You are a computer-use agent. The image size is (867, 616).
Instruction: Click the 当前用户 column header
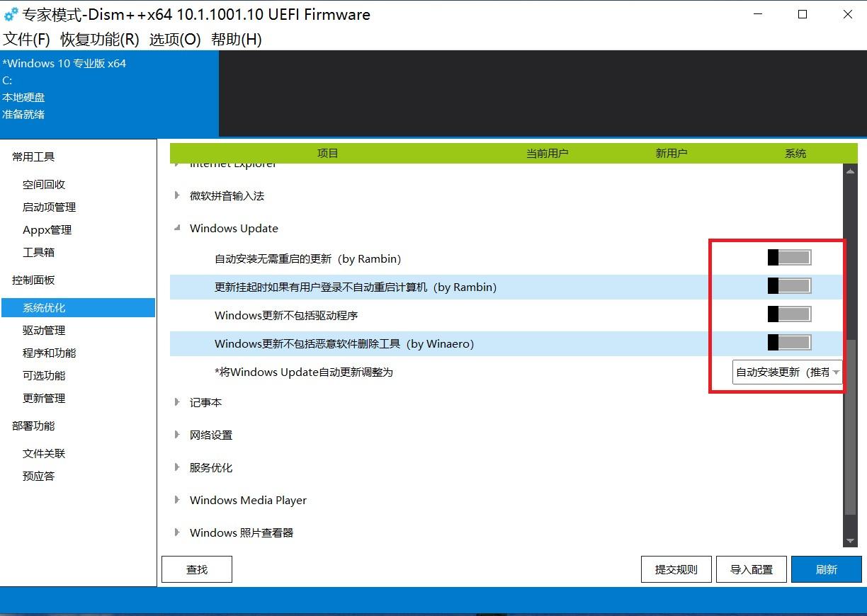pos(547,153)
